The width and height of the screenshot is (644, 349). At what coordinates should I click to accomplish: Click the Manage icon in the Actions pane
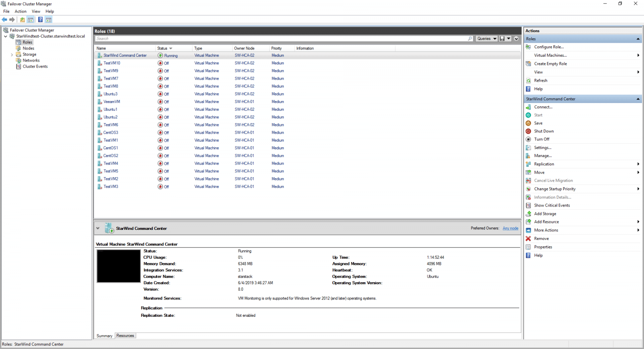click(x=528, y=156)
